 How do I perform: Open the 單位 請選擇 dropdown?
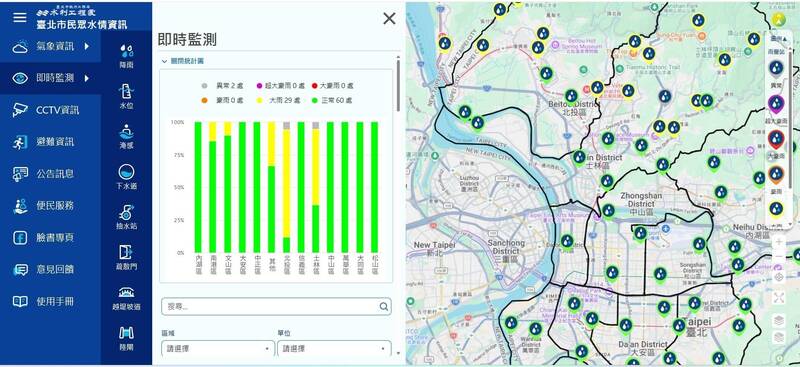point(335,349)
